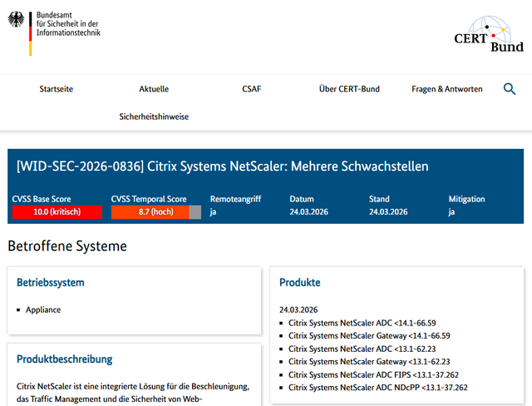
Task: Click the Citrix NetScaler description paragraph
Action: pyautogui.click(x=133, y=393)
